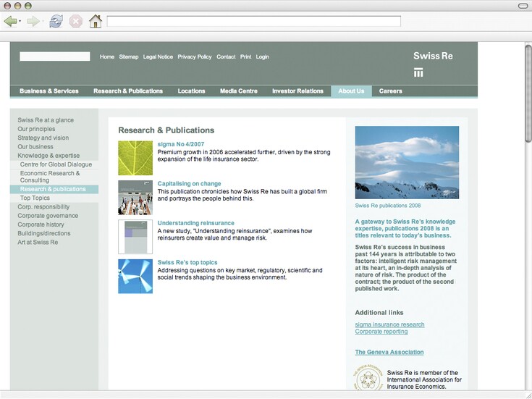The width and height of the screenshot is (532, 399).
Task: Open the Legal Notice link
Action: [158, 56]
